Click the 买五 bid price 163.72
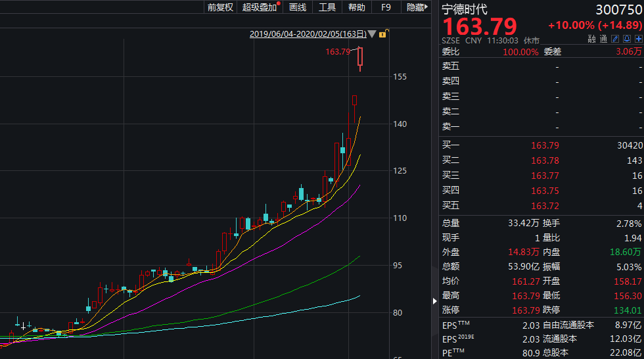Screen dimensions: 644x359 coord(545,206)
